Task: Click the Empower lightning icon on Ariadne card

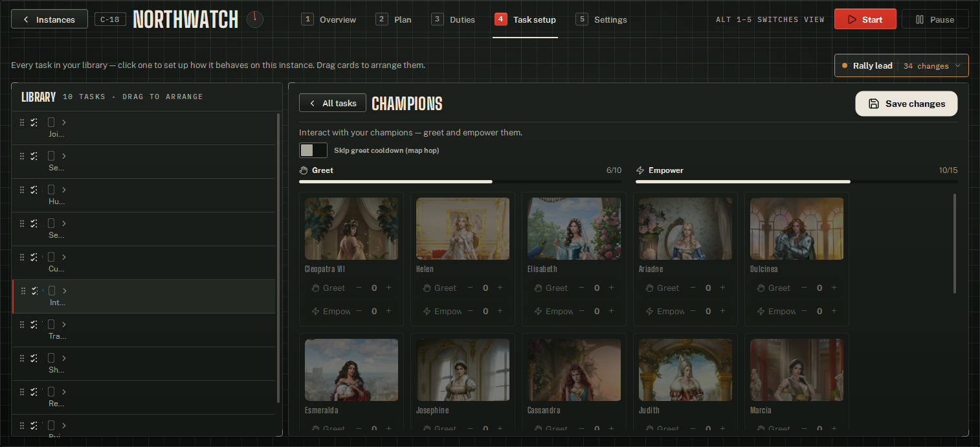Action: 650,312
